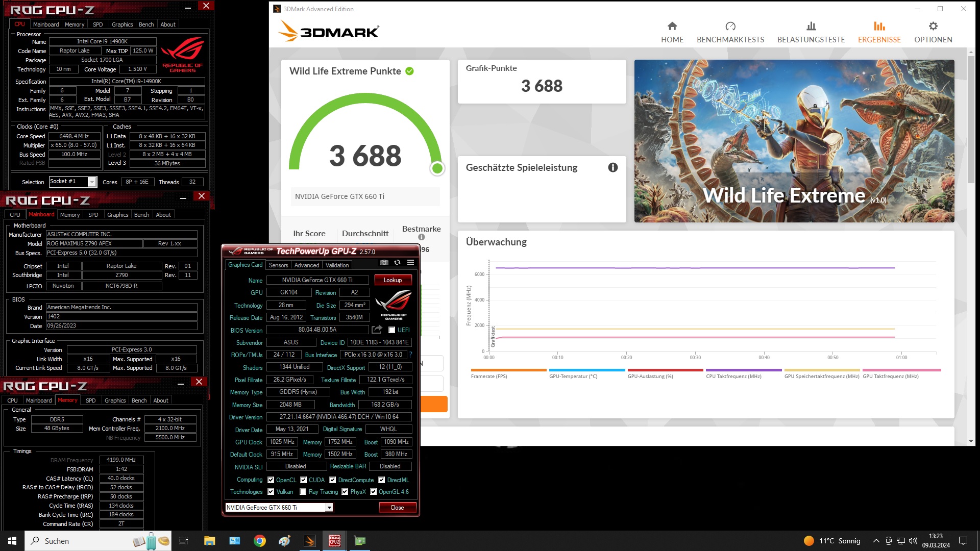The width and height of the screenshot is (980, 551).
Task: Open the Paint app from the taskbar
Action: [284, 541]
